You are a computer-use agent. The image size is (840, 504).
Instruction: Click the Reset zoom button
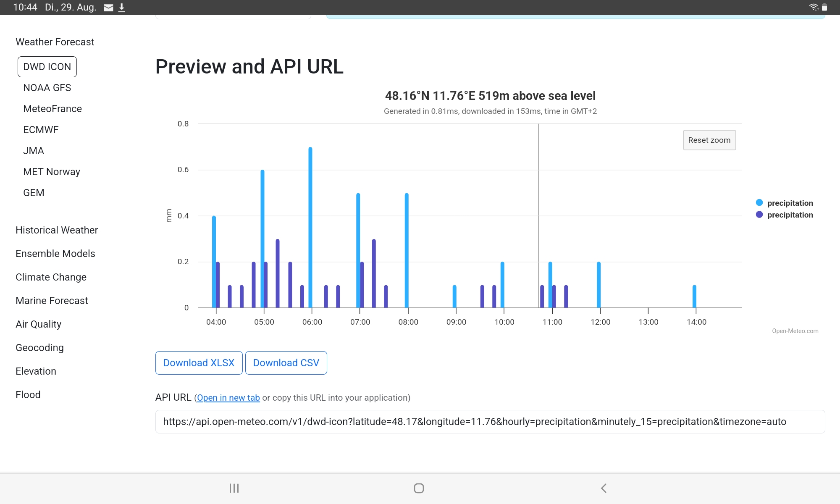[x=709, y=140]
